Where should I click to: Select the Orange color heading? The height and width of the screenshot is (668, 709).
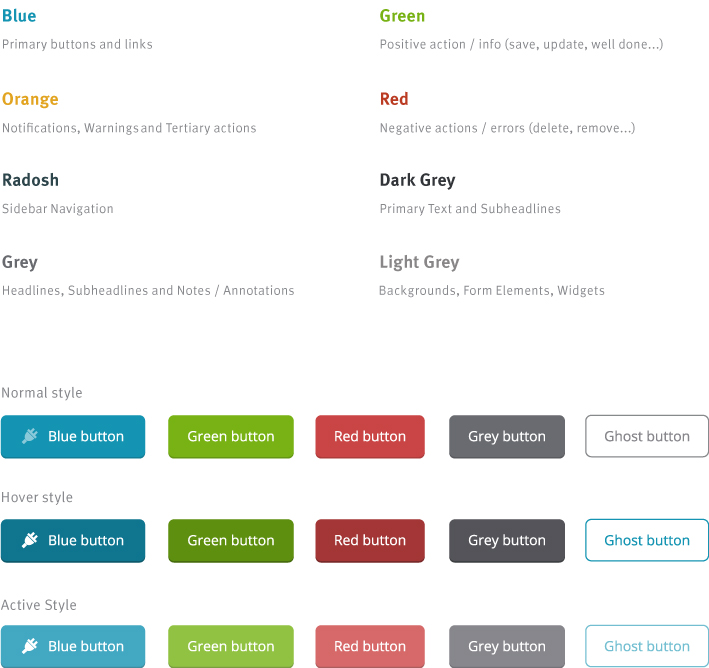(30, 99)
